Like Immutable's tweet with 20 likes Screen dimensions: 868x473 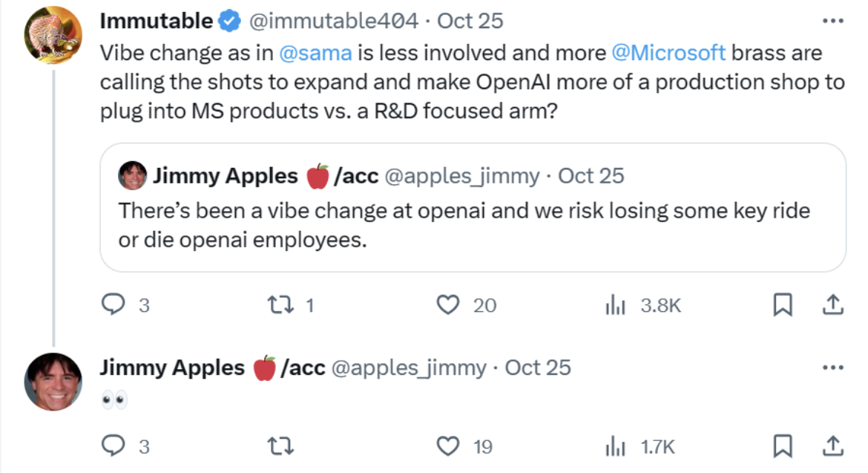[447, 304]
